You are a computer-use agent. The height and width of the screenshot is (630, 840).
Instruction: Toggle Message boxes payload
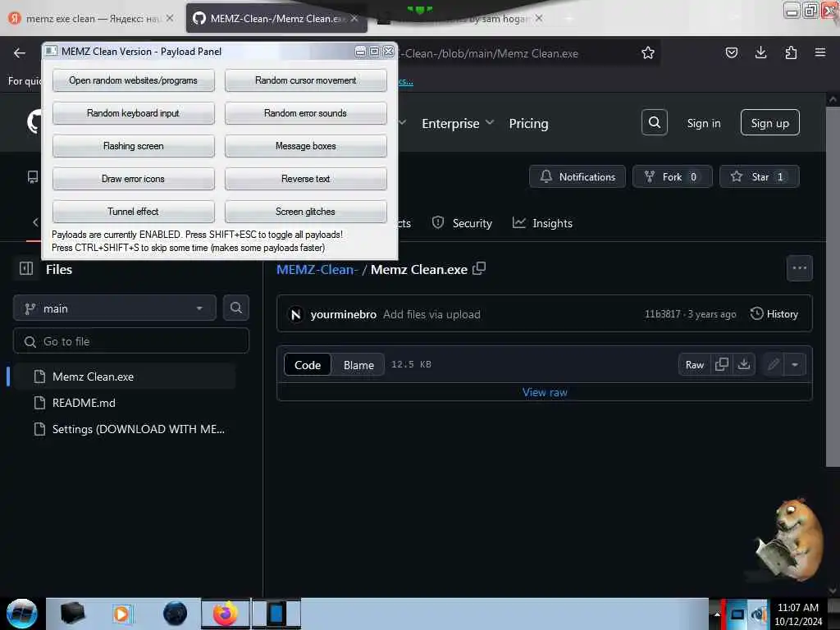click(305, 146)
